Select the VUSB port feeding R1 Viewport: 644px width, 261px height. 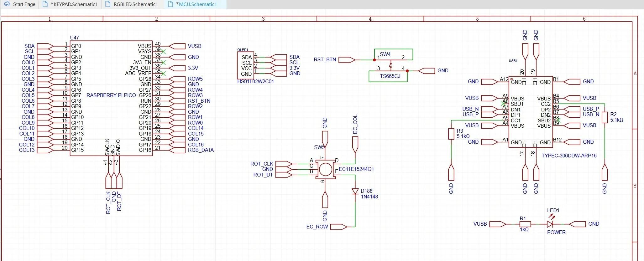click(498, 224)
